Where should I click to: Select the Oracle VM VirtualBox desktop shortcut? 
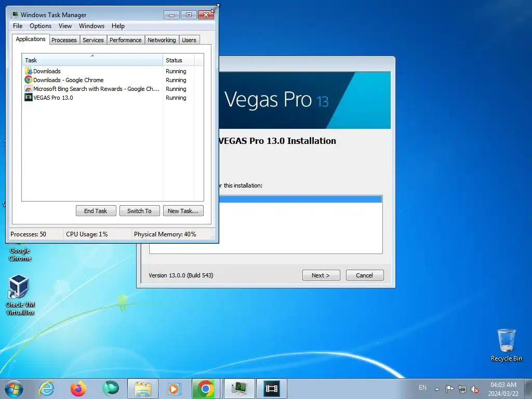pyautogui.click(x=20, y=295)
